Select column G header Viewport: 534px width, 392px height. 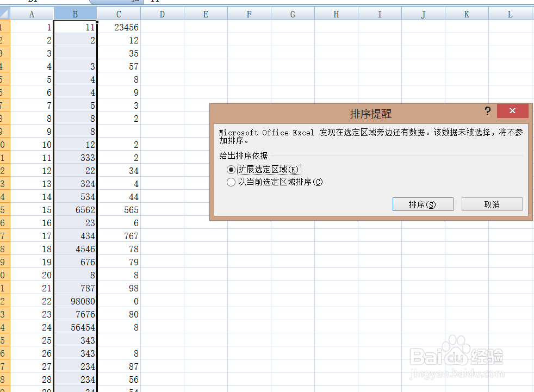(x=293, y=14)
